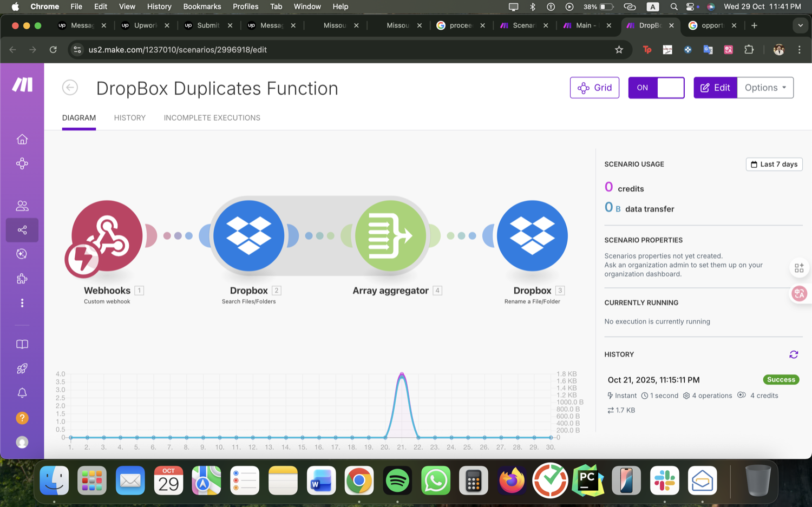Open the Chrome Extensions puzzle icon
Screen dimensions: 812x507
[x=749, y=50]
